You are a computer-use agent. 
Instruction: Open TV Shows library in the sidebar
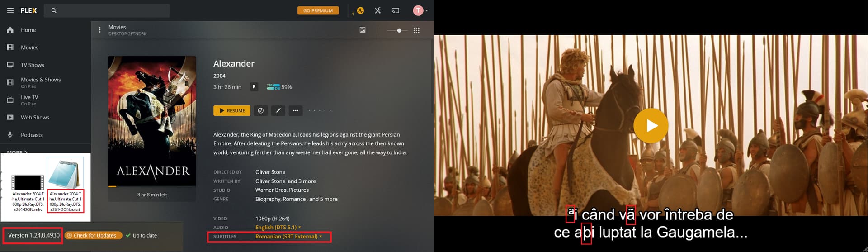click(33, 65)
